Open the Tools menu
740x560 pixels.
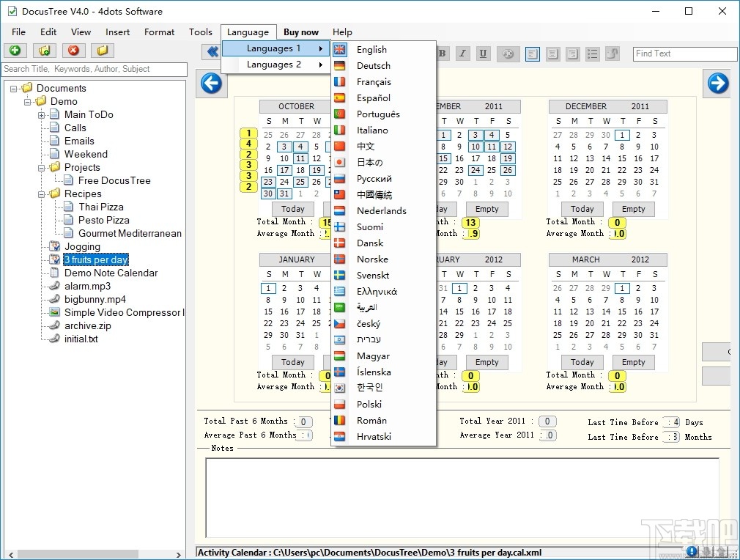(201, 32)
